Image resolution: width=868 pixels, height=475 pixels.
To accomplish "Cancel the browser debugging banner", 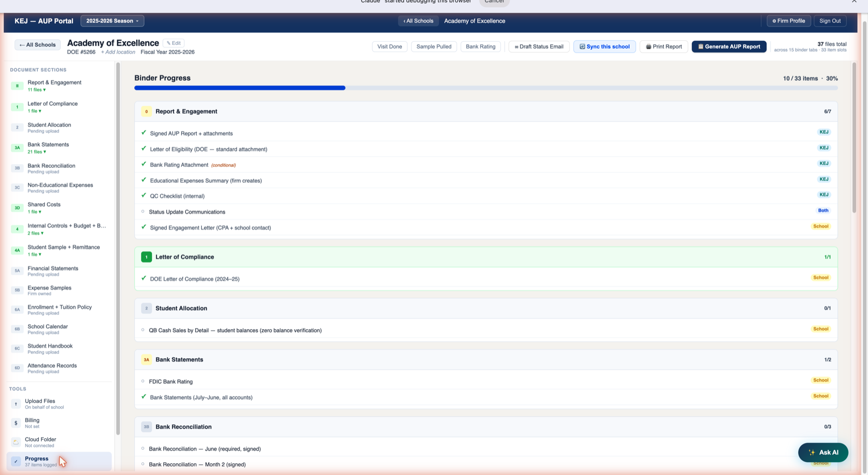I will 494,2.
